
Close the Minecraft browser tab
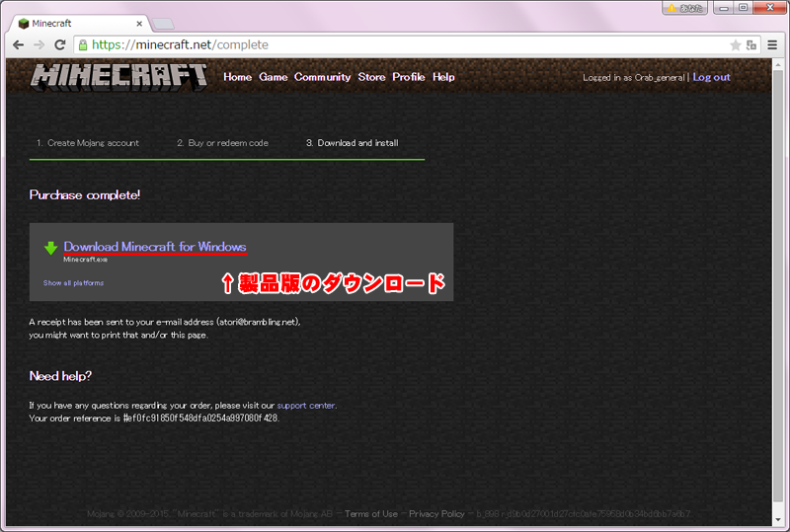[139, 24]
